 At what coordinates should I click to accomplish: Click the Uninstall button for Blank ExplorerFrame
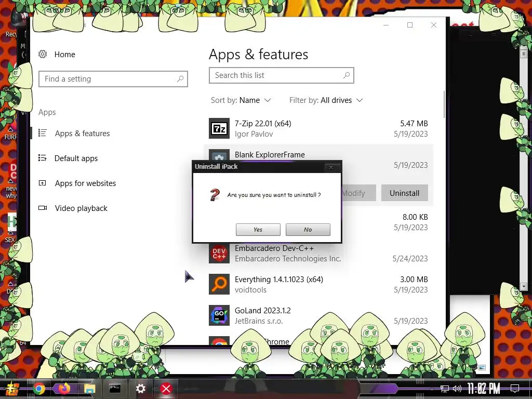(x=404, y=193)
